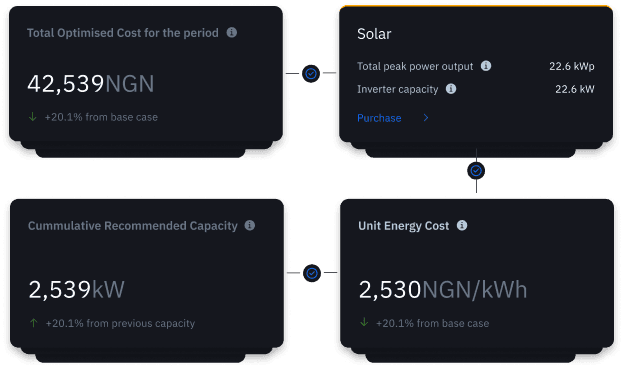
Task: Toggle check connector between capacity and energy cost
Action: (x=312, y=273)
